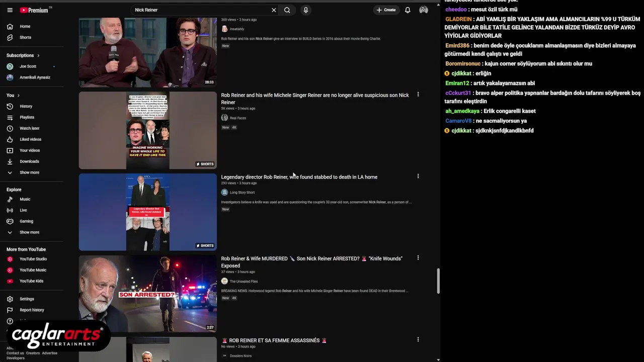This screenshot has width=644, height=362.
Task: Click the YouTube Premium logo
Action: 35,10
